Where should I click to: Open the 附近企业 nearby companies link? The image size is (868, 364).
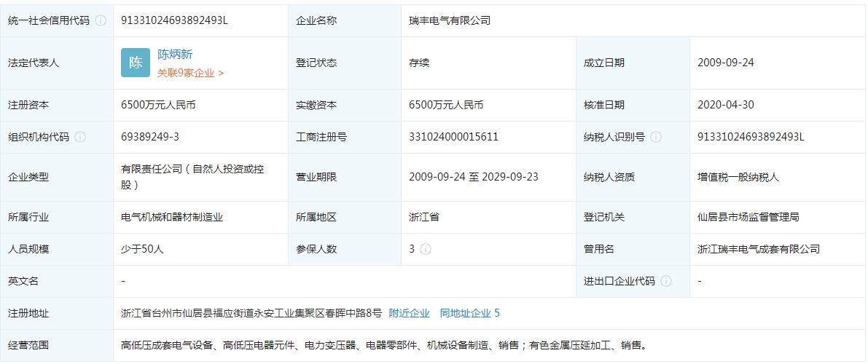[x=409, y=313]
